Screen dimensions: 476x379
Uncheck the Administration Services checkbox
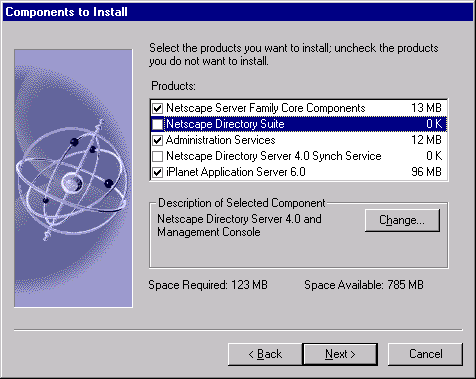[157, 140]
